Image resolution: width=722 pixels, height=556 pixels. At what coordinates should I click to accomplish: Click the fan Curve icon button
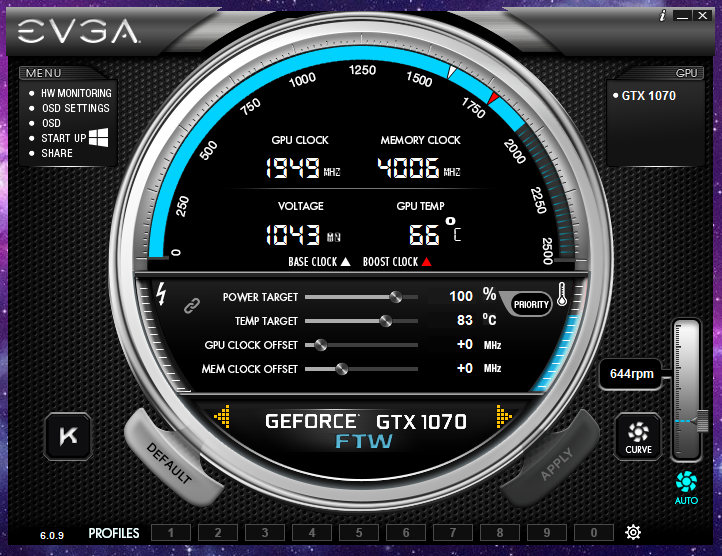point(638,437)
